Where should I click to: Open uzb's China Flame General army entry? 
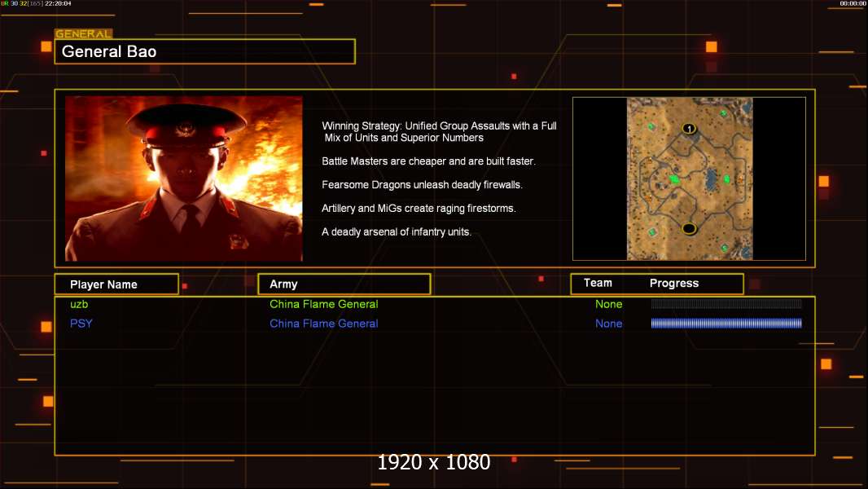coord(324,304)
